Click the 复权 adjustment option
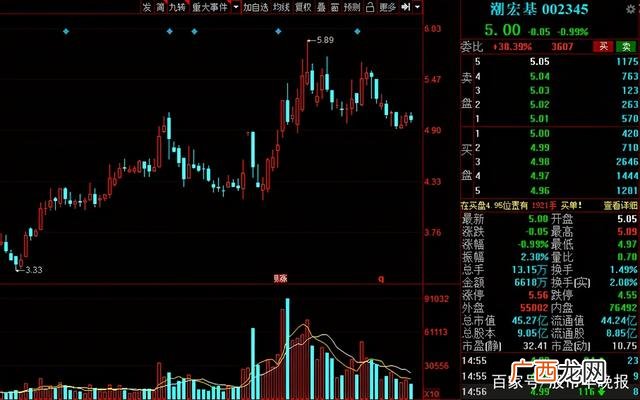Screen dimensions: 640x400 [303, 7]
